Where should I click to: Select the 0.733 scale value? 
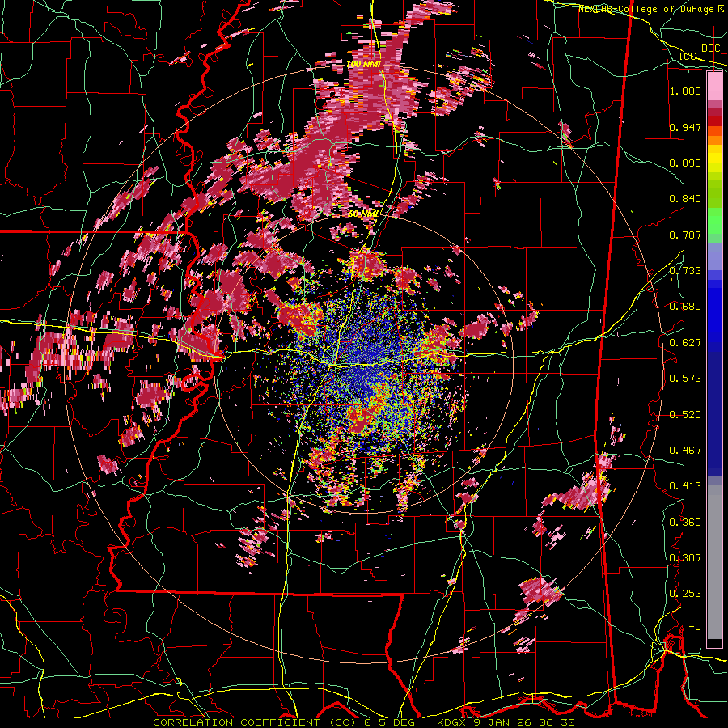[685, 271]
